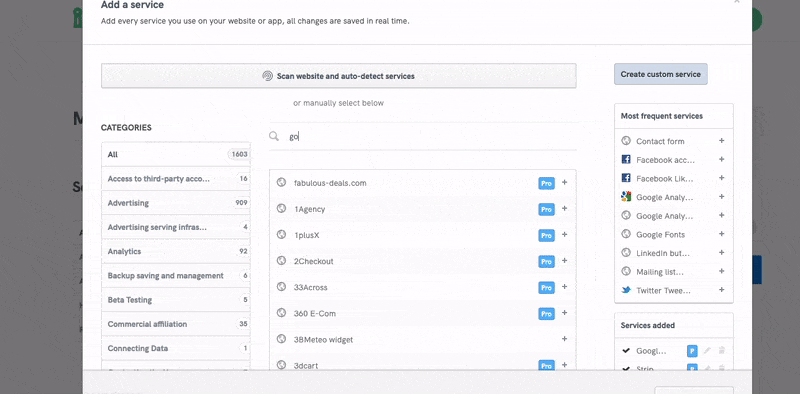Click the blue P badge beside Googl...
The image size is (800, 394).
point(692,351)
